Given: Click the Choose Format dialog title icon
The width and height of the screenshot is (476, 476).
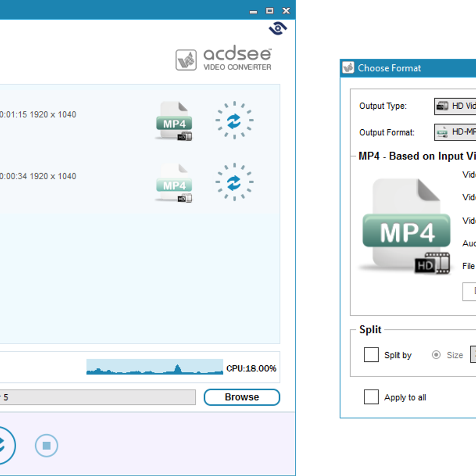Looking at the screenshot, I should pyautogui.click(x=348, y=68).
